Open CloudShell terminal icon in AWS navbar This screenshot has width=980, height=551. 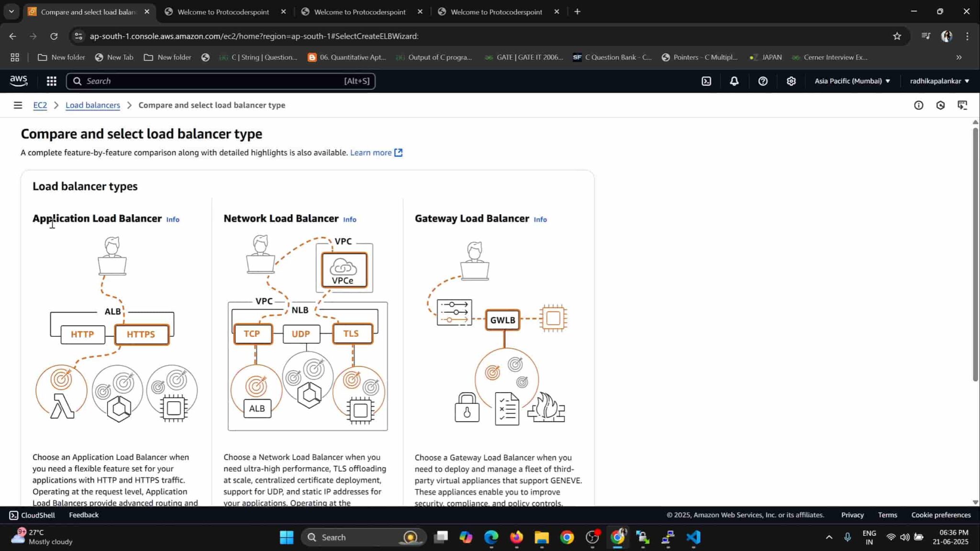pos(706,81)
